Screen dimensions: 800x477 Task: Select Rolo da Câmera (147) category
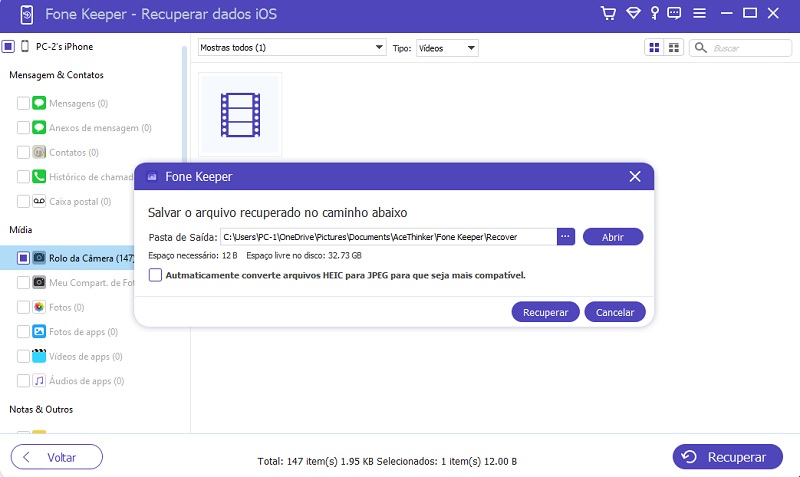67,258
